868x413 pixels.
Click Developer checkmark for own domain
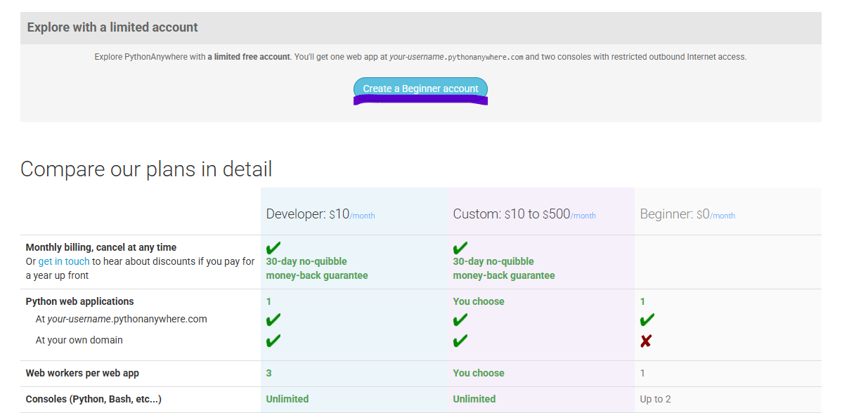coord(273,341)
